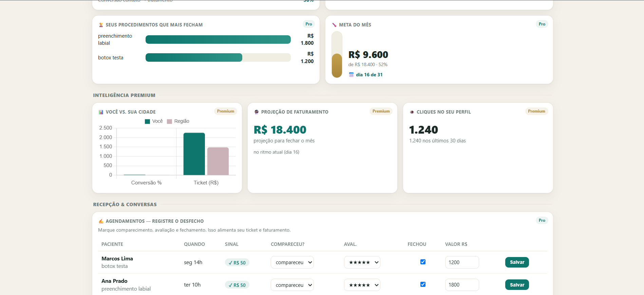644x295 pixels.
Task: Click the FECHOU column header
Action: pyautogui.click(x=417, y=244)
